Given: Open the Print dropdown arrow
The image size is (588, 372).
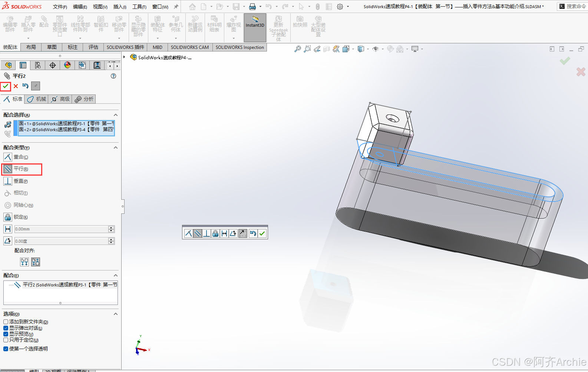Looking at the screenshot, I should tap(260, 7).
